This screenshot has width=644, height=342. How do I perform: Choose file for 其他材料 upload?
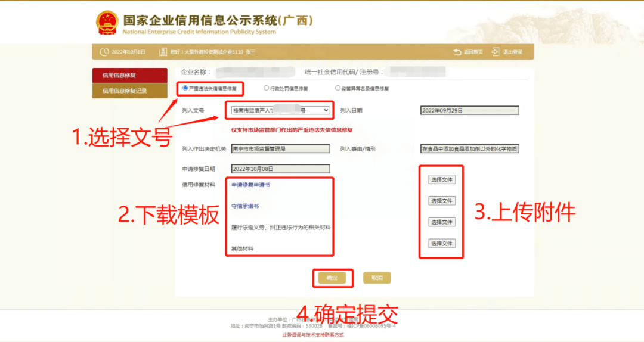click(x=442, y=243)
